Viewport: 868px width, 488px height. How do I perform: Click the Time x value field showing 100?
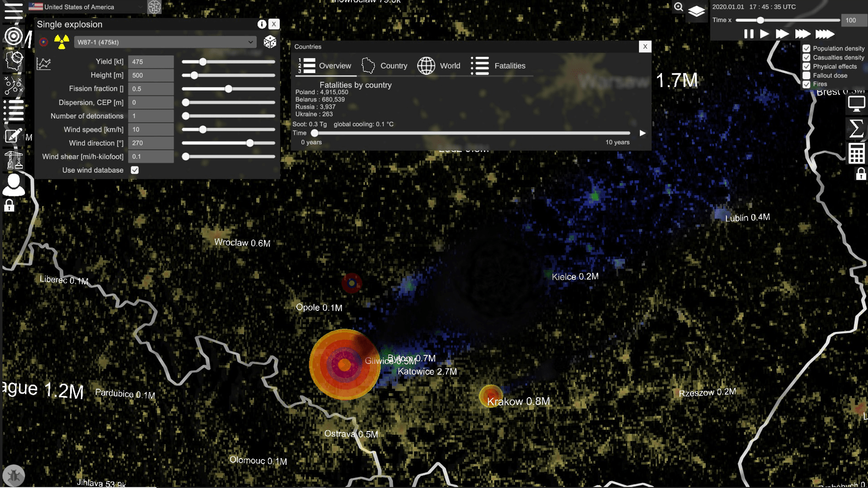[854, 20]
